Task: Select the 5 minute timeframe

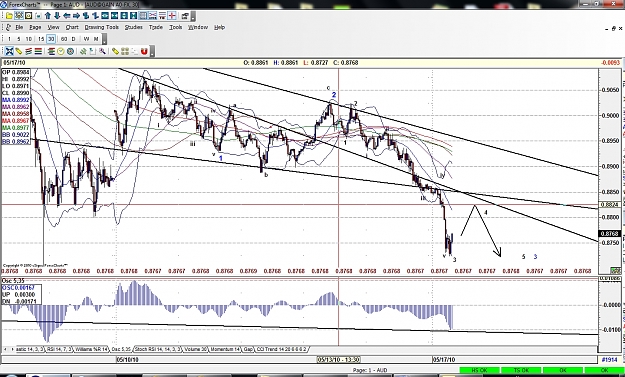Action: pos(19,39)
